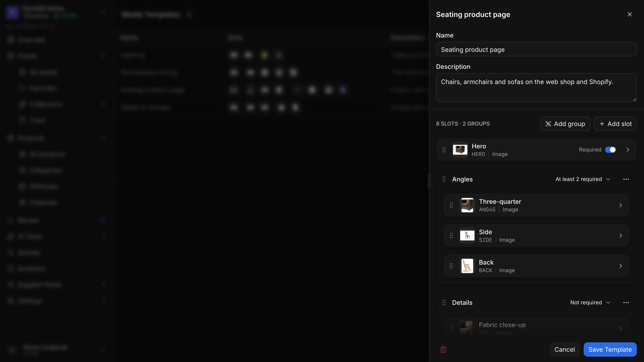Open the Details group more options menu
This screenshot has height=362, width=644.
click(x=626, y=303)
